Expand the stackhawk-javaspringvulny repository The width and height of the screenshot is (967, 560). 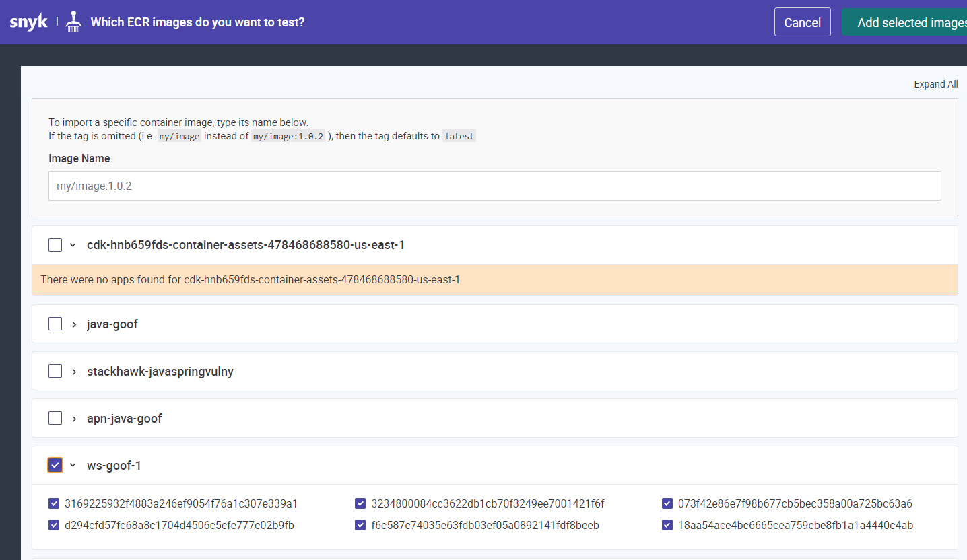pyautogui.click(x=74, y=371)
